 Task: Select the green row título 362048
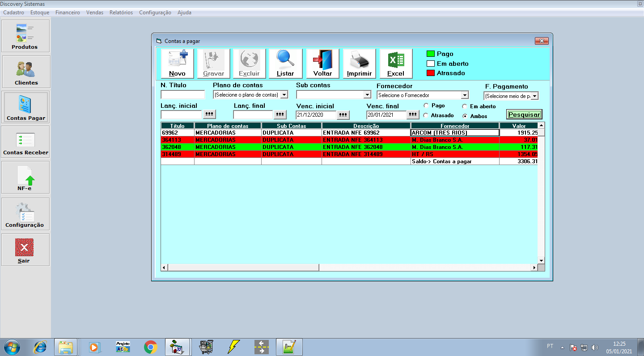pos(349,147)
